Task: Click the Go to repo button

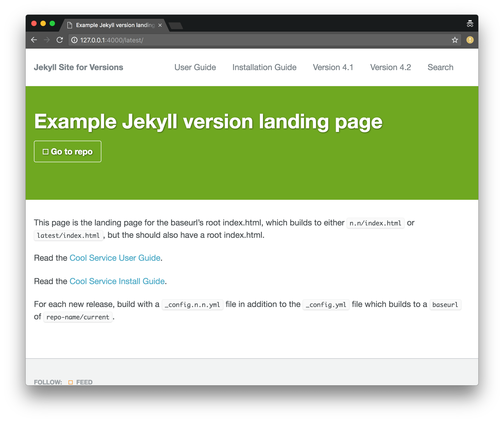Action: pyautogui.click(x=68, y=151)
